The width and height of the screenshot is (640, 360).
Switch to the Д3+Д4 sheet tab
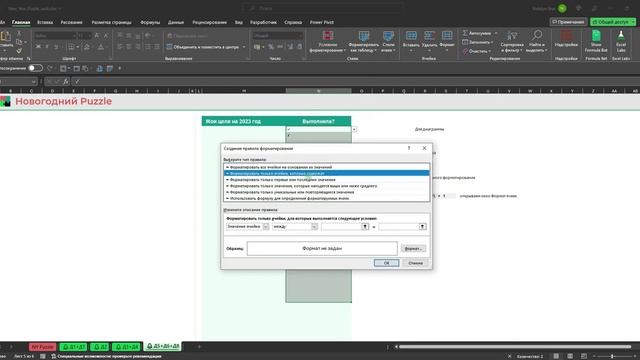(127, 347)
